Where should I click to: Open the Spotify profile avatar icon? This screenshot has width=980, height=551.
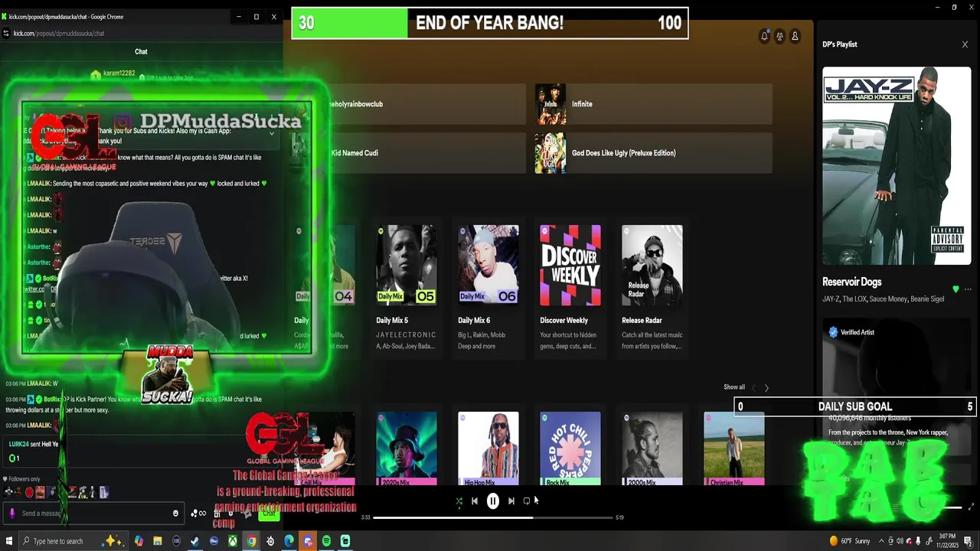coord(795,36)
